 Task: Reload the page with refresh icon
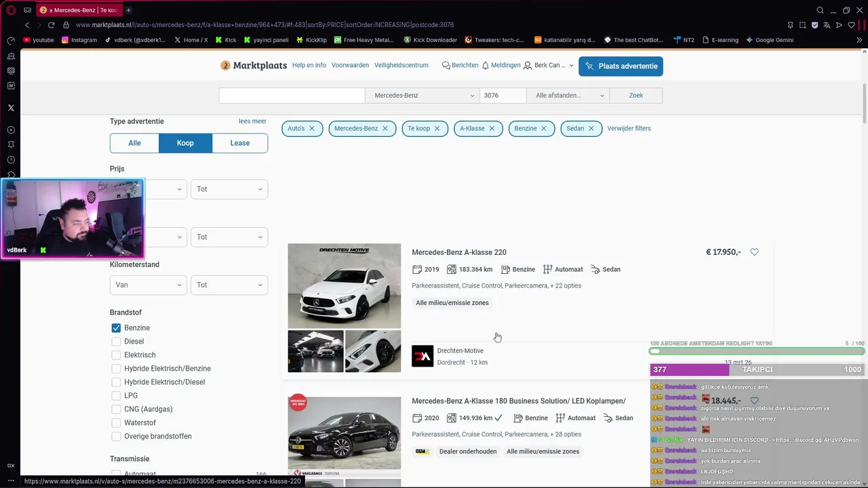51,25
